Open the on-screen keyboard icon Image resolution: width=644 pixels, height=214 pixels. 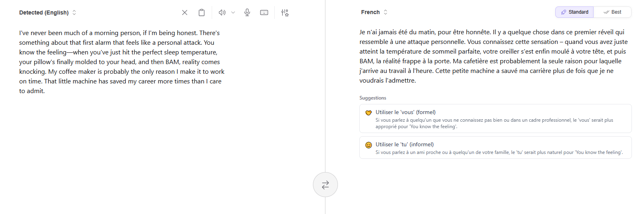point(264,12)
